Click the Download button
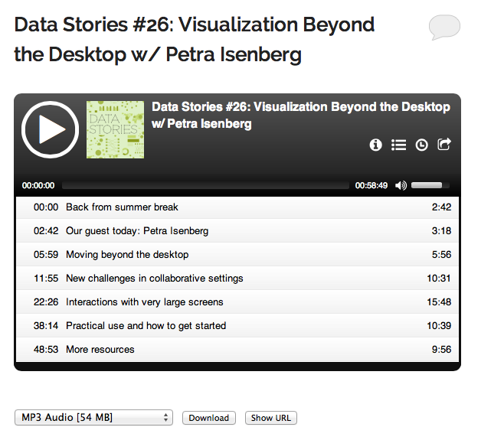Screen dimensions: 504x440 [x=209, y=418]
